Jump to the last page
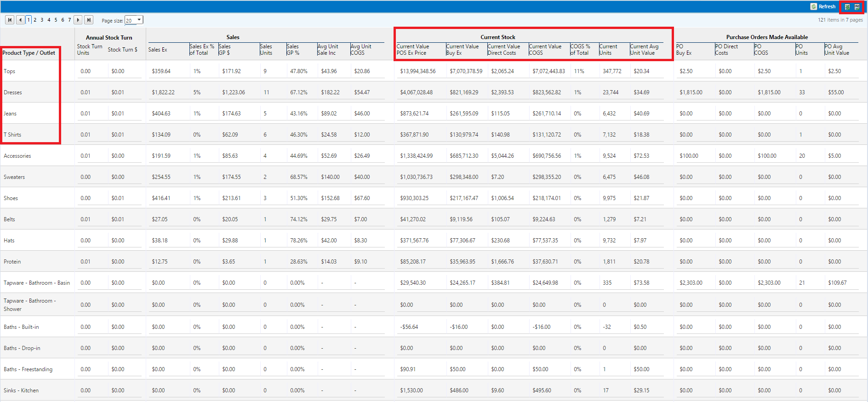This screenshot has height=402, width=868. pyautogui.click(x=89, y=20)
